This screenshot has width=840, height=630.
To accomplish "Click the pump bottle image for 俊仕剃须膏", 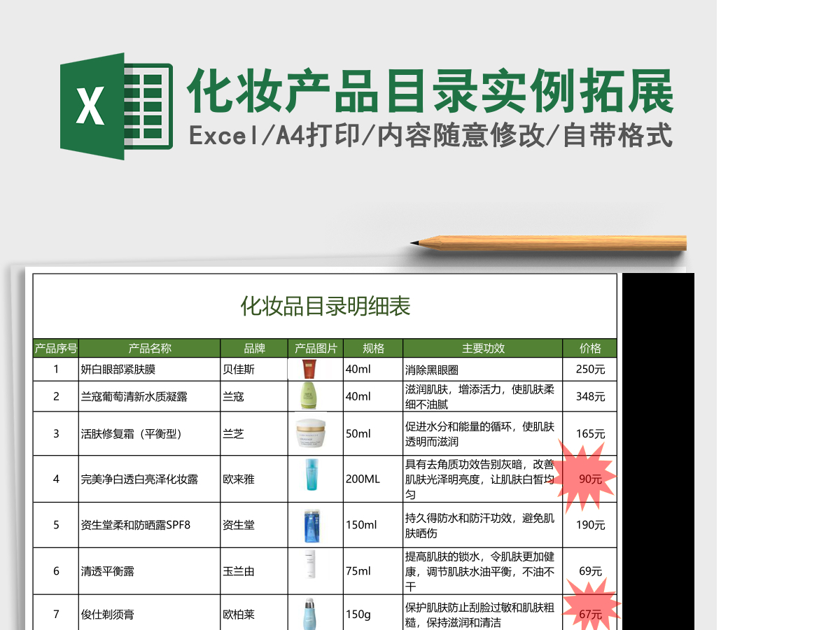I will (310, 614).
